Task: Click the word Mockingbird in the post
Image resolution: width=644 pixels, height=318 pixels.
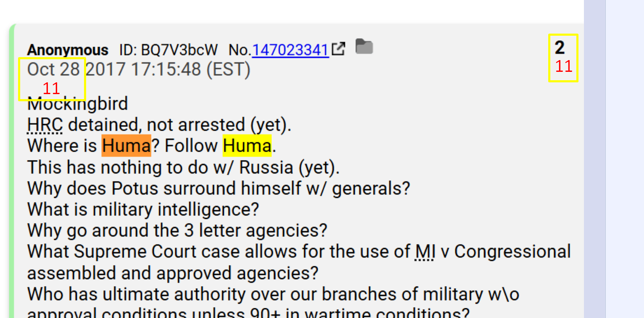Action: pos(78,104)
